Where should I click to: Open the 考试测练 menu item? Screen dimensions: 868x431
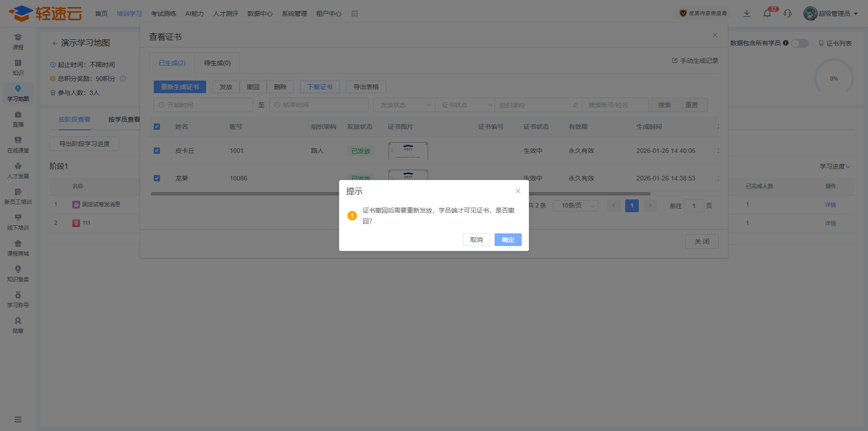tap(164, 14)
